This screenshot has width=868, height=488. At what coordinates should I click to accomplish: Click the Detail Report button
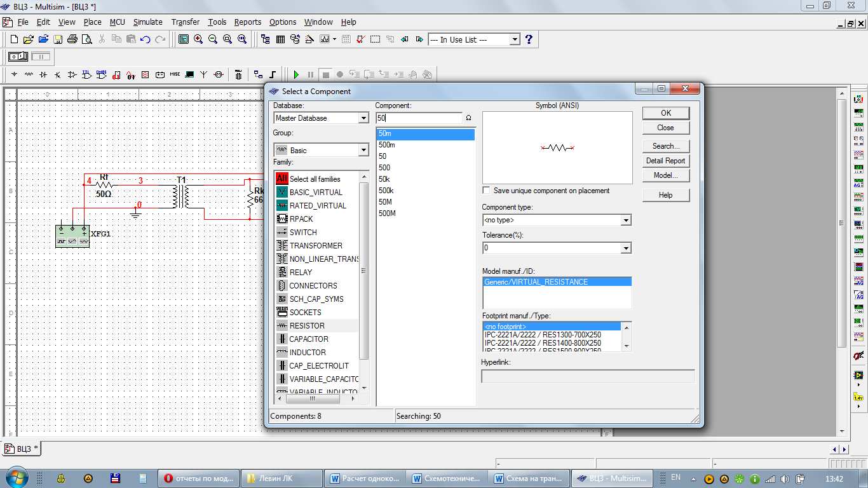pyautogui.click(x=665, y=161)
